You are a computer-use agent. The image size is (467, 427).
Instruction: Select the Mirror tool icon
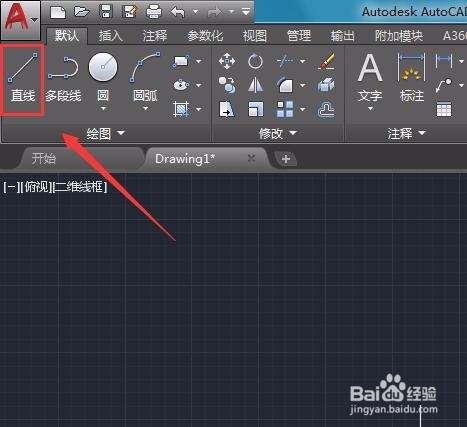pos(255,85)
